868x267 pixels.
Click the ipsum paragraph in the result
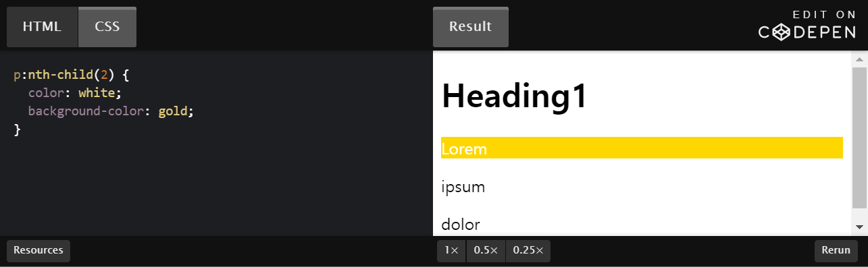pyautogui.click(x=463, y=187)
